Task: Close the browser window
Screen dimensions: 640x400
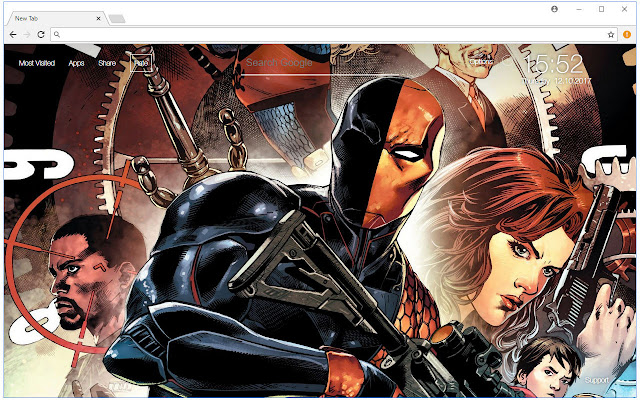Action: (624, 9)
